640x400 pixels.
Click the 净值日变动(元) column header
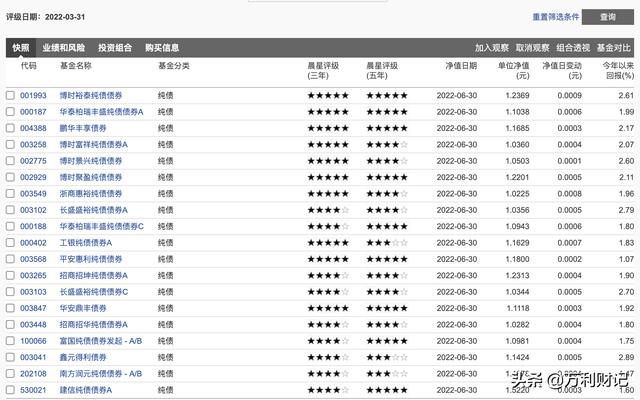562,71
